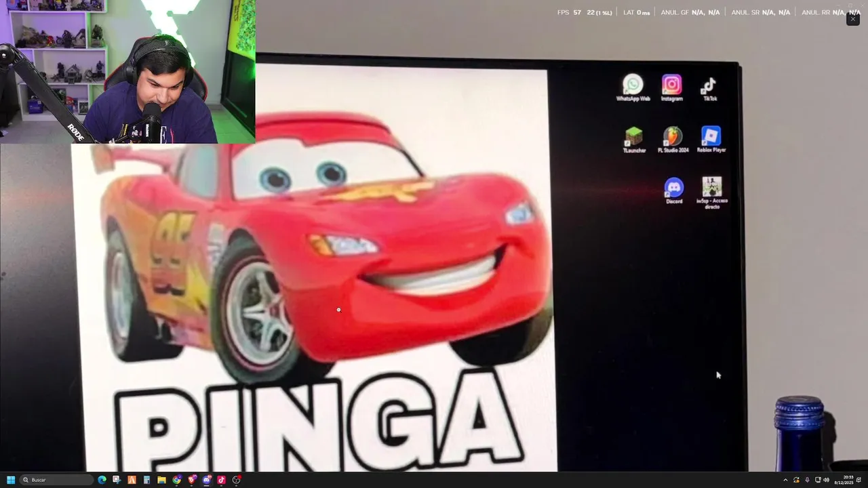This screenshot has width=868, height=488.
Task: Open the iw5sp Acceso directo shortcut
Action: pos(712,192)
